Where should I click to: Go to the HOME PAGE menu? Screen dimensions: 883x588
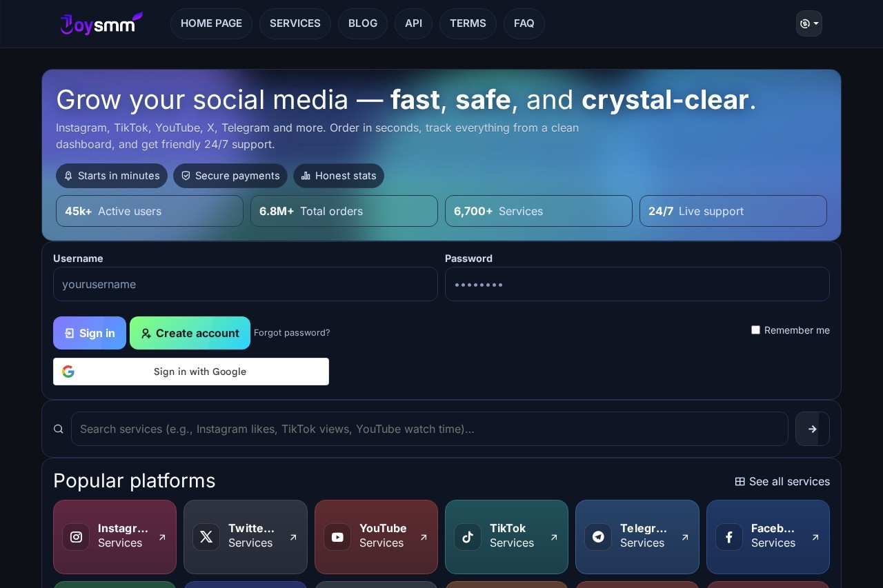coord(211,23)
